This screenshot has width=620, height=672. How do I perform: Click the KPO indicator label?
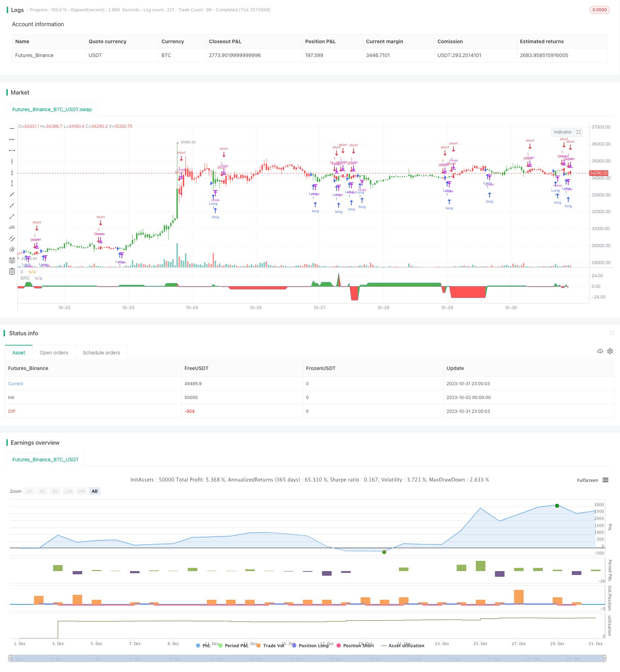(x=25, y=278)
